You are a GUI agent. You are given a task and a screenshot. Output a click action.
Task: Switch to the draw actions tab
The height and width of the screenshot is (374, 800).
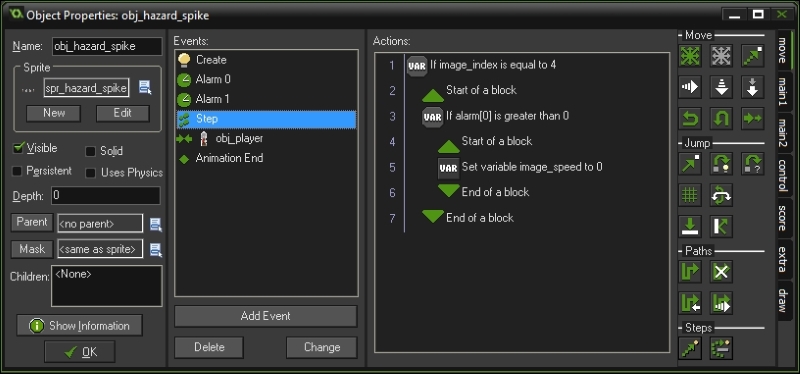[x=782, y=300]
